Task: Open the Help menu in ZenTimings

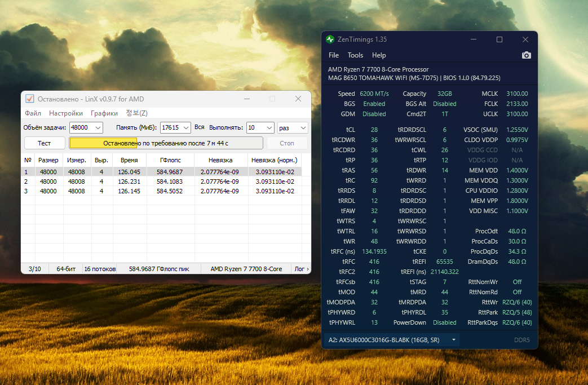Action: pyautogui.click(x=379, y=55)
